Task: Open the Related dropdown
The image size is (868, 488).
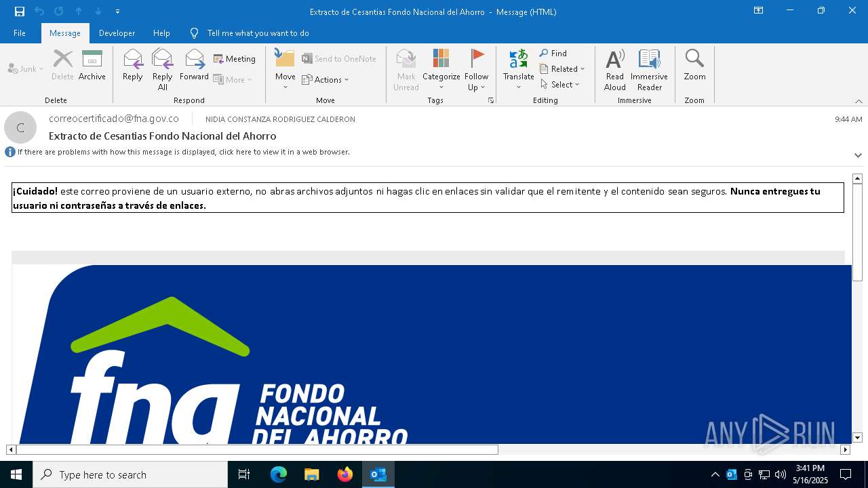Action: [x=562, y=68]
